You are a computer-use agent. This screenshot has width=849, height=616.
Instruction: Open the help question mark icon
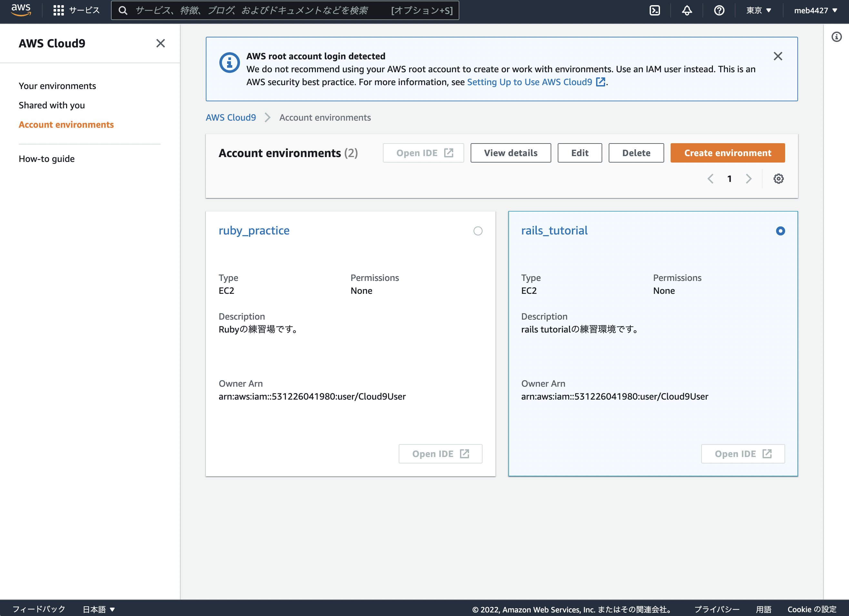(719, 10)
